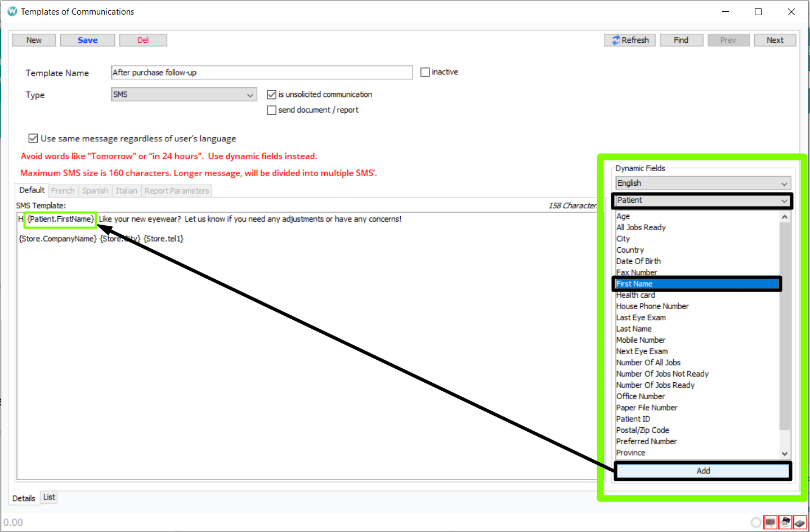Select Last Name in the Dynamic Fields list
The height and width of the screenshot is (532, 810).
click(634, 328)
